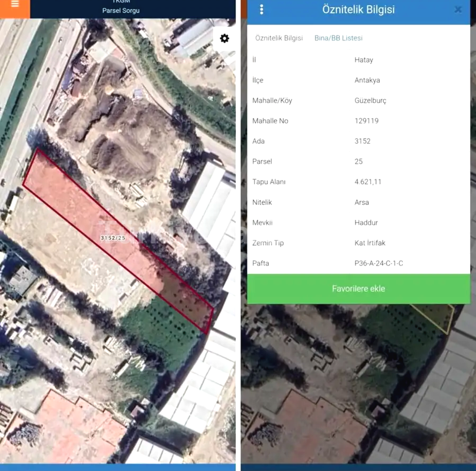476x471 pixels.
Task: Select the İlçe value Antakya
Action: [367, 80]
